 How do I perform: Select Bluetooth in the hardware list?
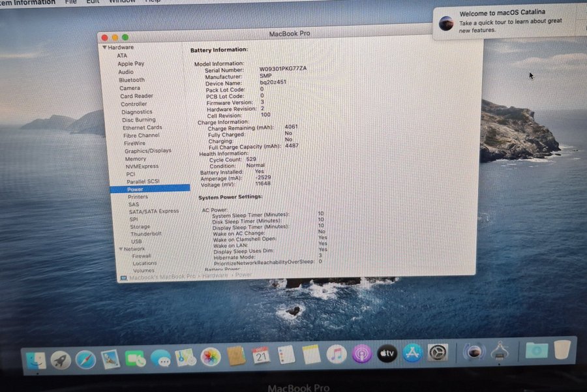coord(132,80)
